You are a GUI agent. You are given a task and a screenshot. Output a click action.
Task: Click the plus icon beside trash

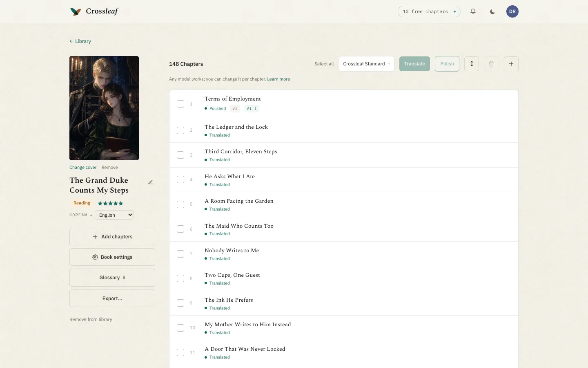pyautogui.click(x=511, y=64)
